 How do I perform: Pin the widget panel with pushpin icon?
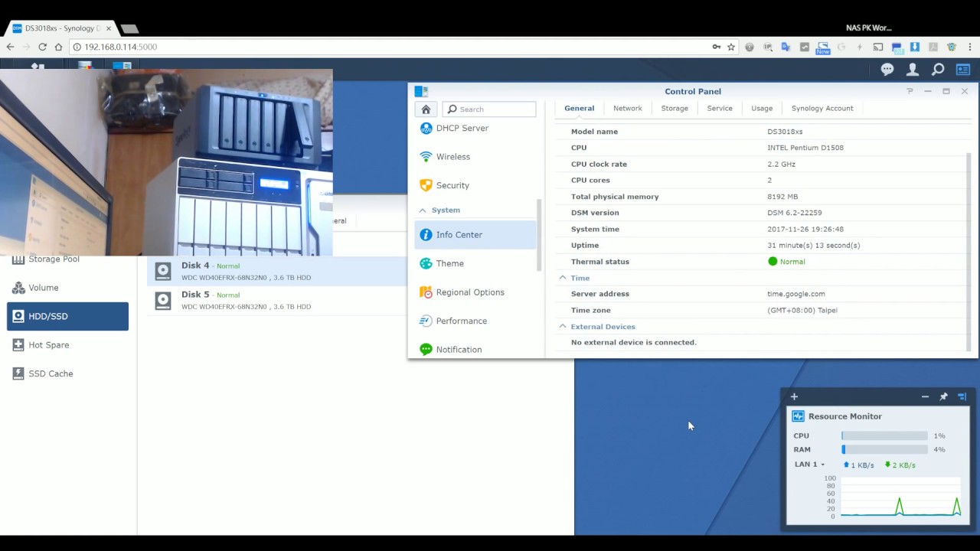(943, 396)
